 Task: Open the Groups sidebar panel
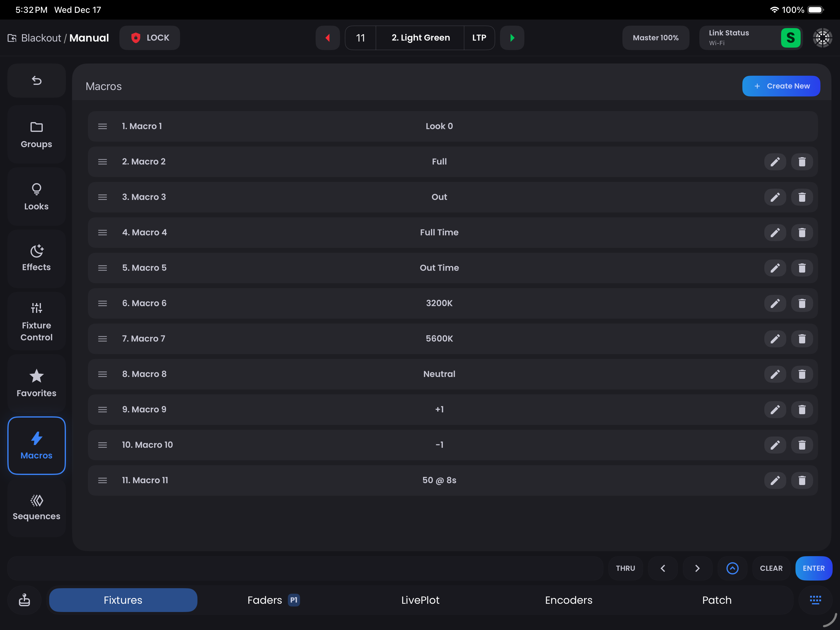(36, 134)
